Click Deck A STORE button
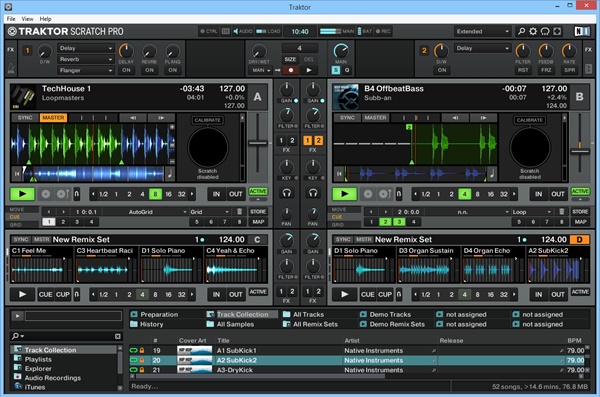The width and height of the screenshot is (600, 397). [258, 211]
